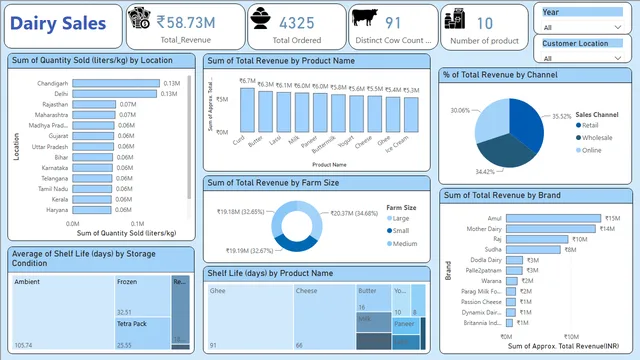Click the Paneer revenue column

320,112
